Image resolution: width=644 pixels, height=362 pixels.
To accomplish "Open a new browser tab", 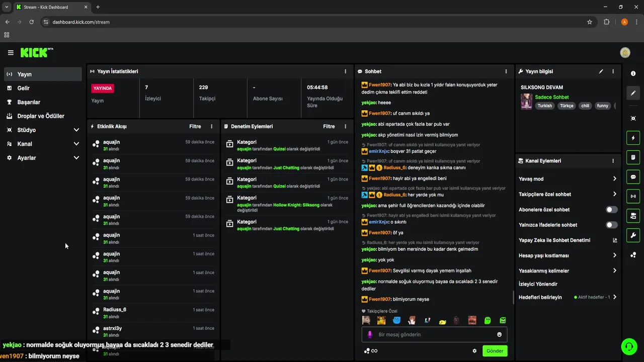I will pos(98,7).
